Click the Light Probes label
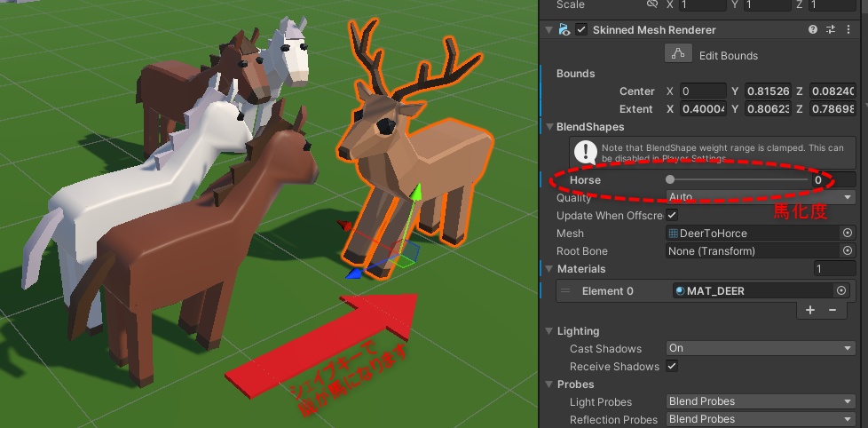Image resolution: width=868 pixels, height=428 pixels. [601, 401]
